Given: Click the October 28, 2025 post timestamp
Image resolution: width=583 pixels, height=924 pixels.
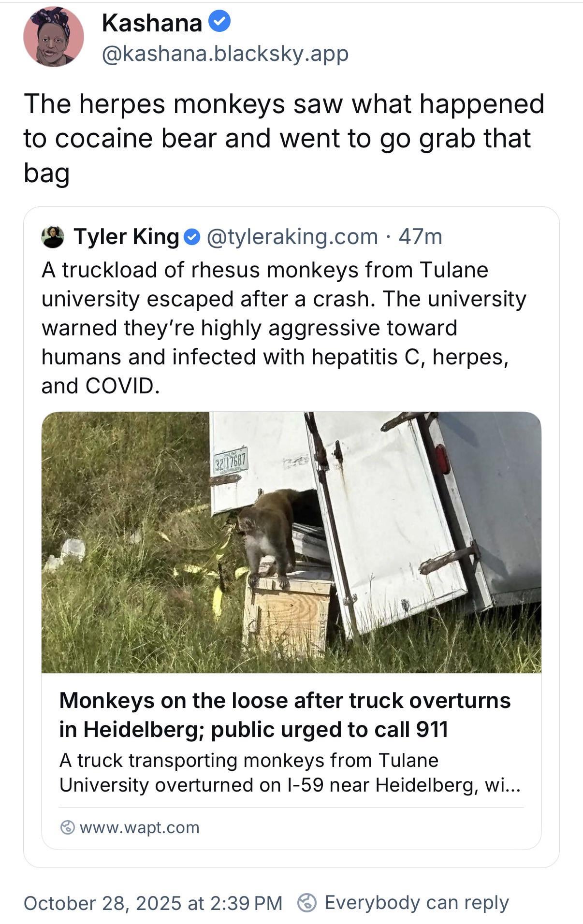Looking at the screenshot, I should tap(153, 903).
